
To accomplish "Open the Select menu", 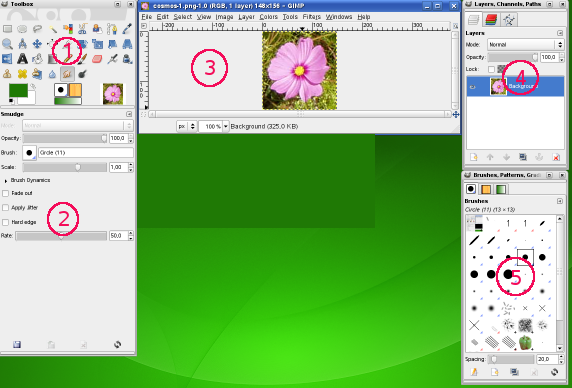I will pyautogui.click(x=183, y=17).
